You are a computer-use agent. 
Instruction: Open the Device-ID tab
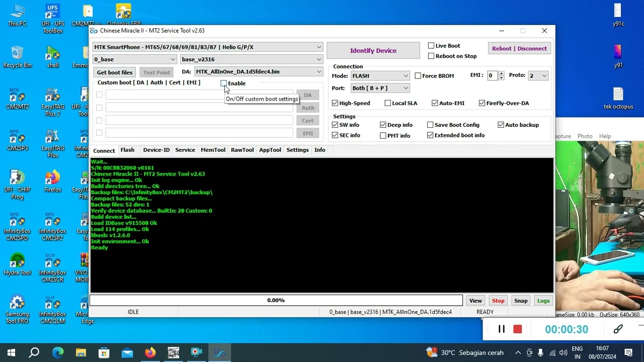pyautogui.click(x=156, y=150)
